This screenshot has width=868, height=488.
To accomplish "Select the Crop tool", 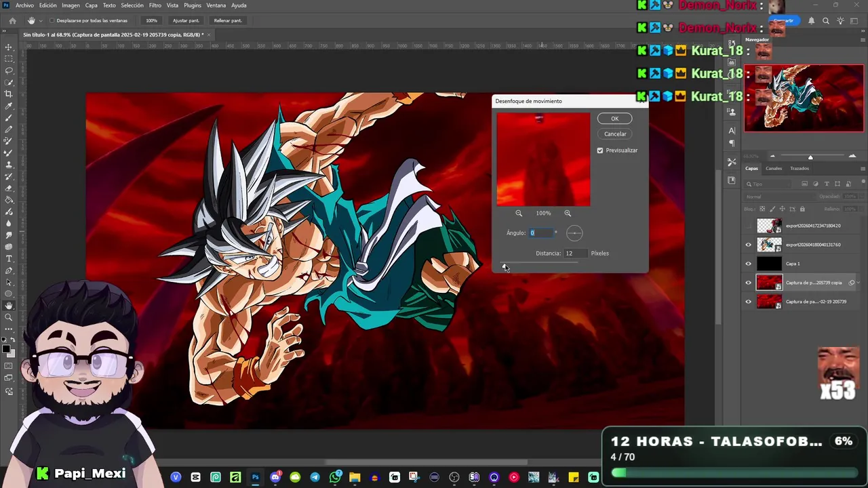I will [x=9, y=94].
